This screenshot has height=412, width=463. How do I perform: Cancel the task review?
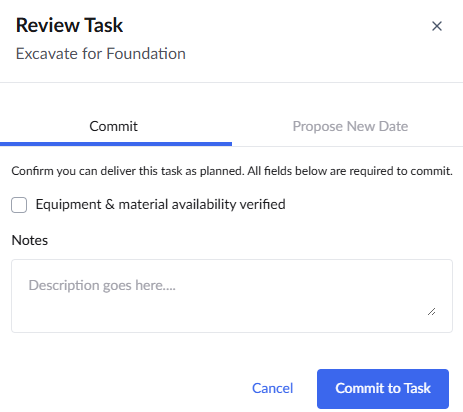pos(273,388)
